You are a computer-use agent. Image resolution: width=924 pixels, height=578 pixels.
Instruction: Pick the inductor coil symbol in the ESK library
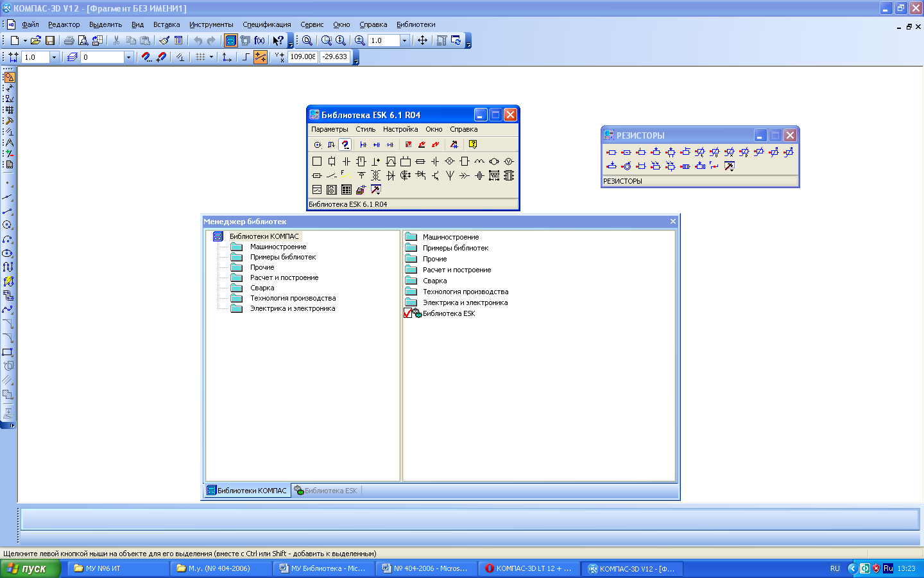coord(479,161)
